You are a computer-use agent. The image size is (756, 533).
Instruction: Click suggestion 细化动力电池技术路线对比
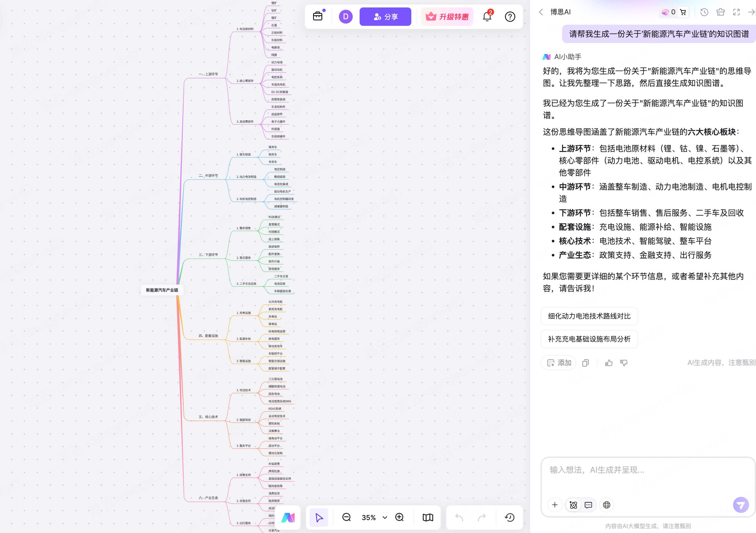click(589, 316)
